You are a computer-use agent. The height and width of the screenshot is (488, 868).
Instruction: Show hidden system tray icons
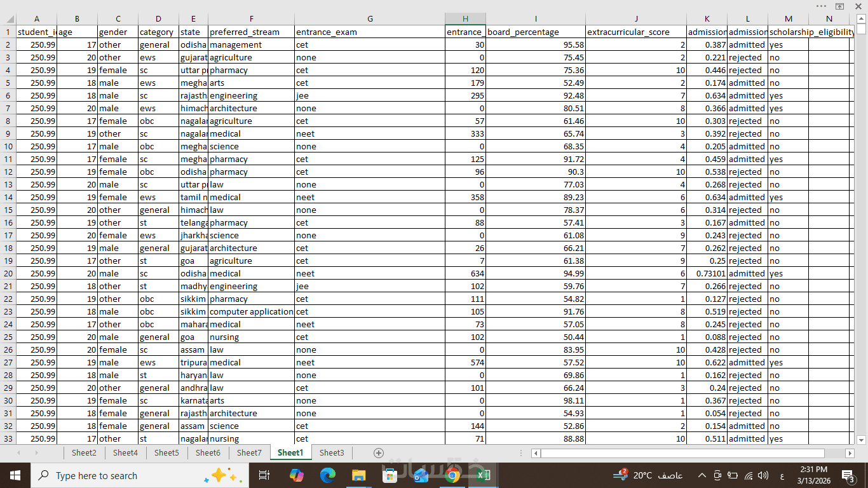tap(702, 475)
